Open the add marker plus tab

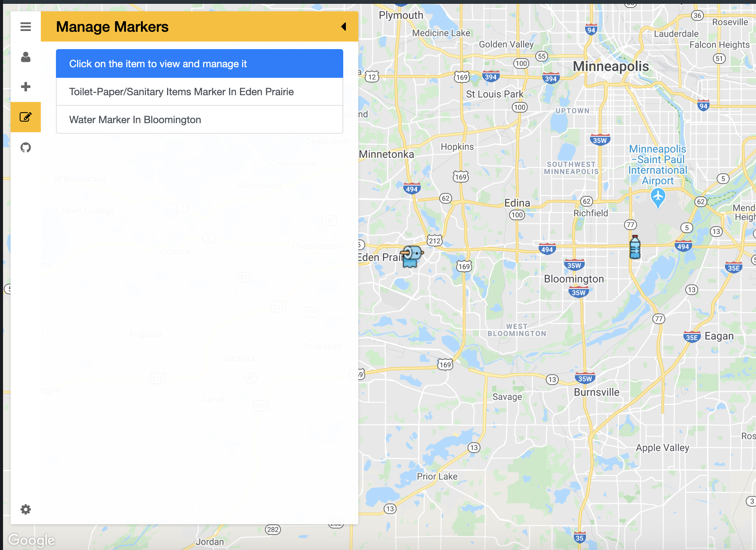[26, 87]
